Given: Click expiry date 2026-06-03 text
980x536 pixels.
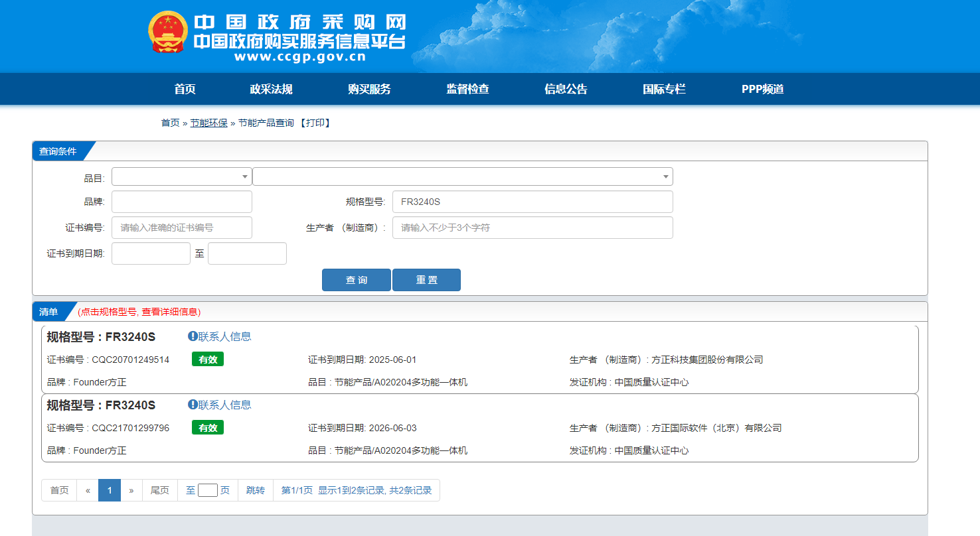Looking at the screenshot, I should point(392,428).
